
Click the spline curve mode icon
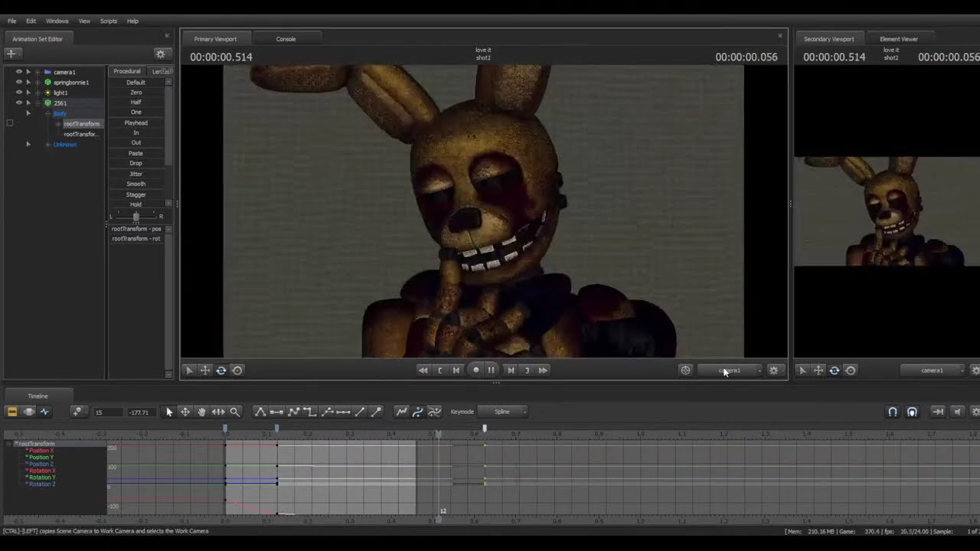point(417,412)
